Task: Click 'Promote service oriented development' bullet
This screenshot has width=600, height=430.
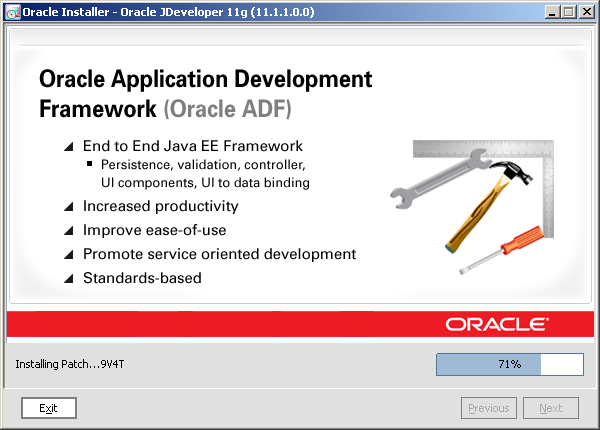Action: click(x=220, y=254)
